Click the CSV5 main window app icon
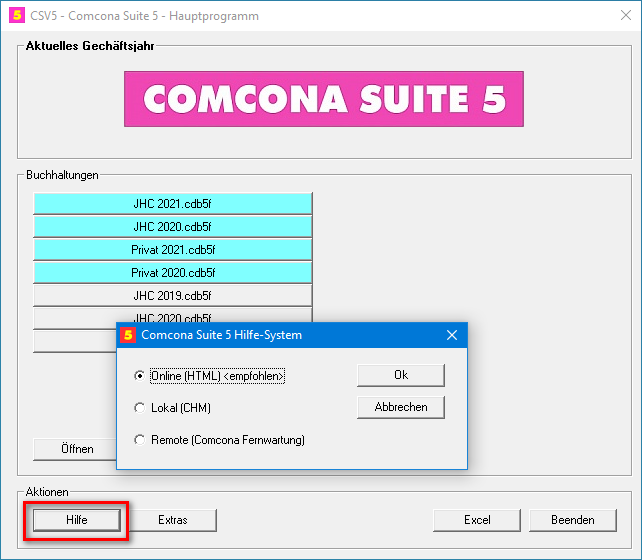 (x=17, y=16)
